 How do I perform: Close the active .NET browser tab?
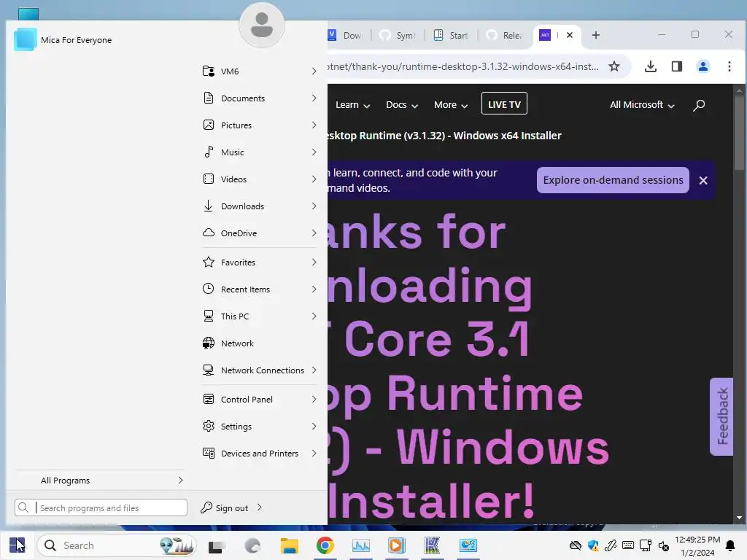coord(569,35)
